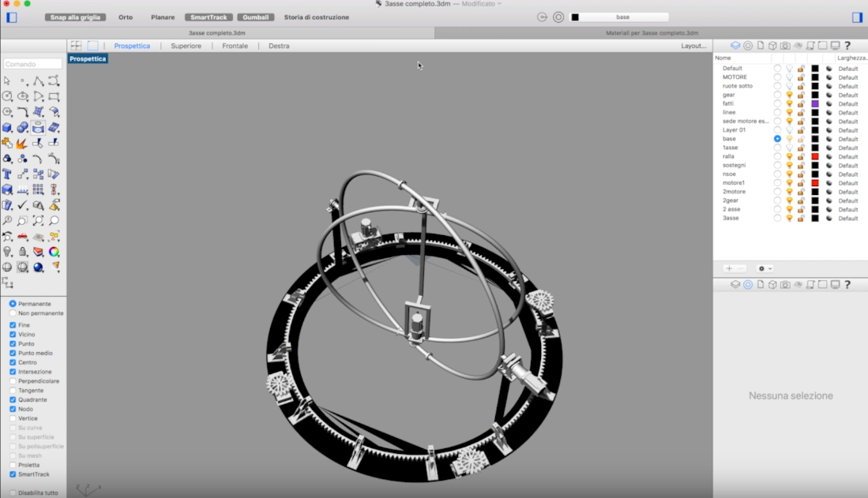Change the purple color swatch of fatti layer
Image resolution: width=868 pixels, height=498 pixels.
pos(815,104)
